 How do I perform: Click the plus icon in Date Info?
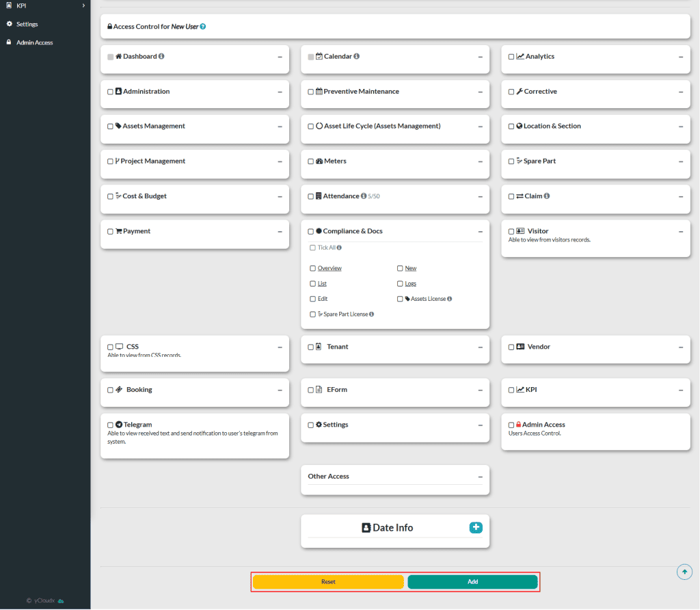(x=476, y=527)
